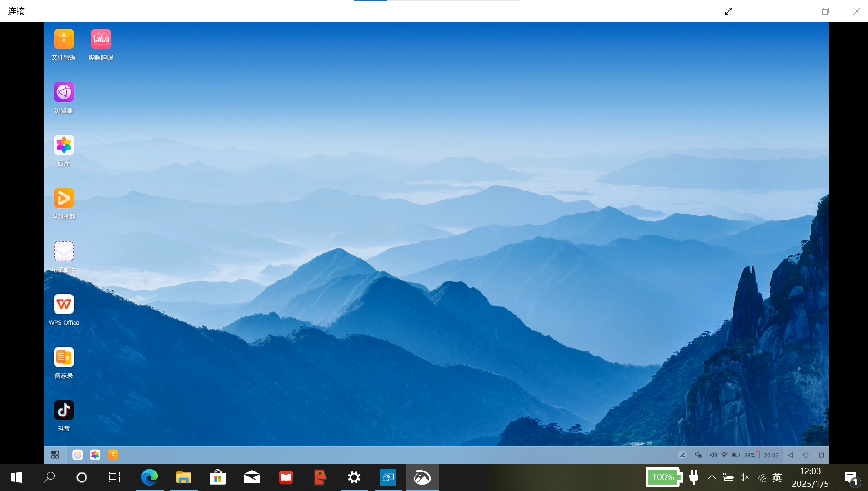Click the tablet home circle button
868x491 pixels.
pos(806,455)
